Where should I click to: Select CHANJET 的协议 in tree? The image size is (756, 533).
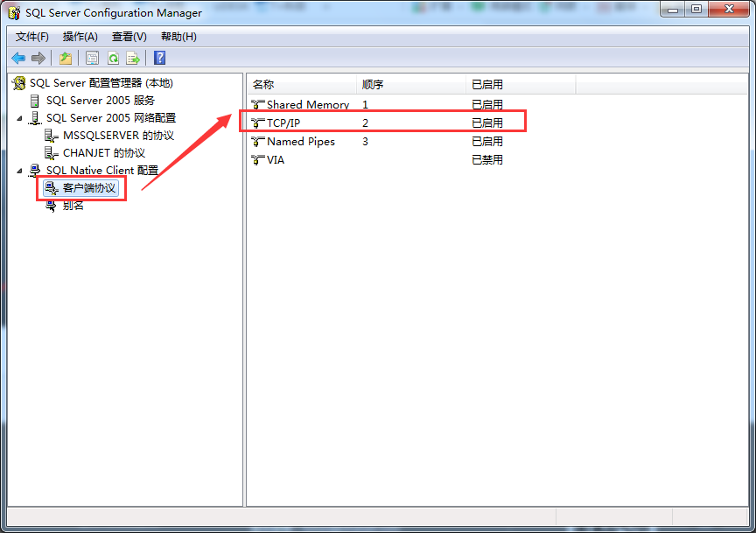click(x=103, y=153)
